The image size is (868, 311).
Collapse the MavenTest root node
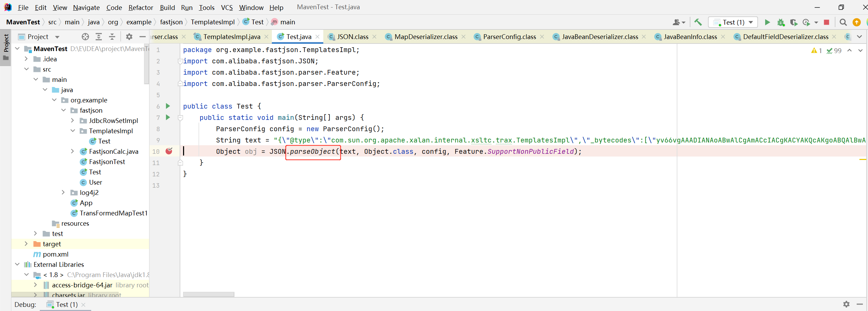pyautogui.click(x=17, y=49)
